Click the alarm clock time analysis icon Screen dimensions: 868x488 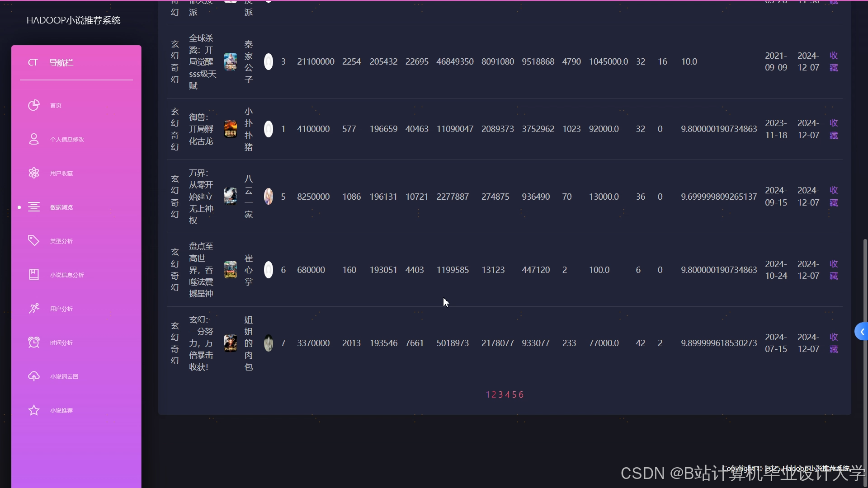pos(34,343)
